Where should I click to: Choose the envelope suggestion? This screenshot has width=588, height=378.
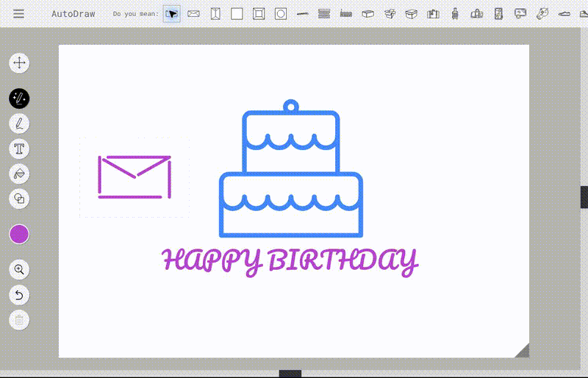pos(193,14)
